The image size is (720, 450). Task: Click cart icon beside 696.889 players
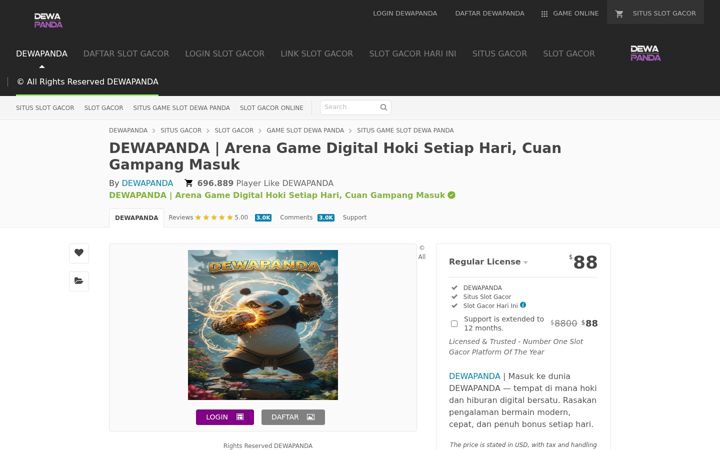(188, 183)
